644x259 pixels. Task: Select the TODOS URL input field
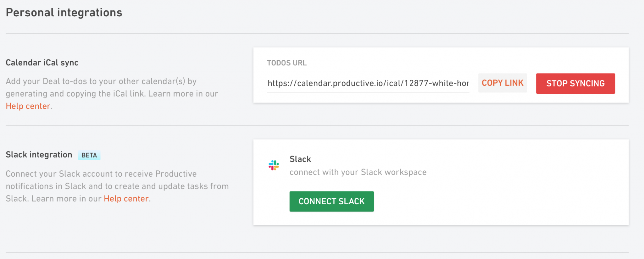[368, 83]
